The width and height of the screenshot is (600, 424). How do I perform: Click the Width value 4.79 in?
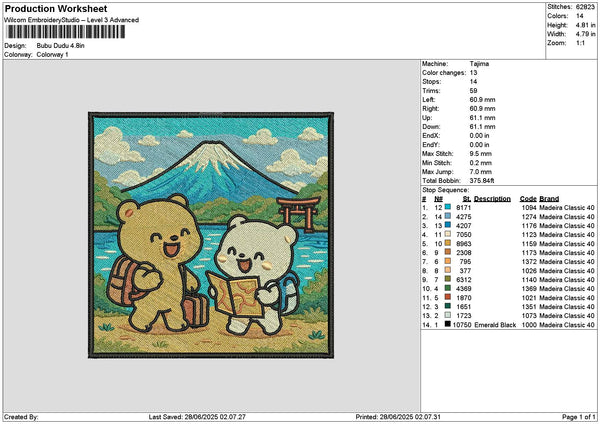tap(585, 34)
